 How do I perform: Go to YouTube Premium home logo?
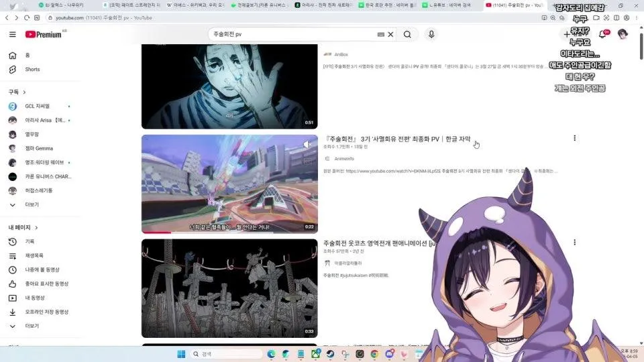(x=43, y=34)
